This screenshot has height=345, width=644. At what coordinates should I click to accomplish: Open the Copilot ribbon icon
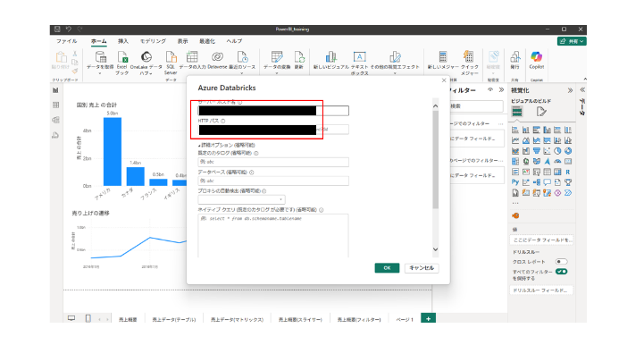(537, 56)
